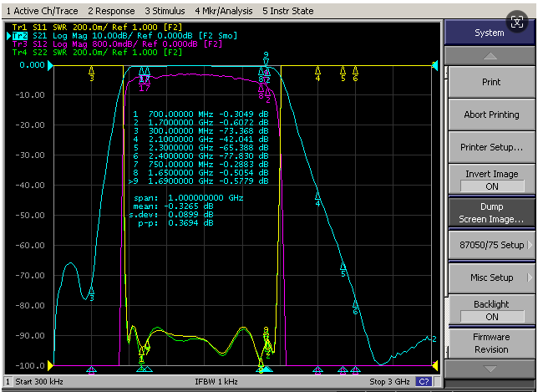Click the System softkey header

(x=490, y=33)
